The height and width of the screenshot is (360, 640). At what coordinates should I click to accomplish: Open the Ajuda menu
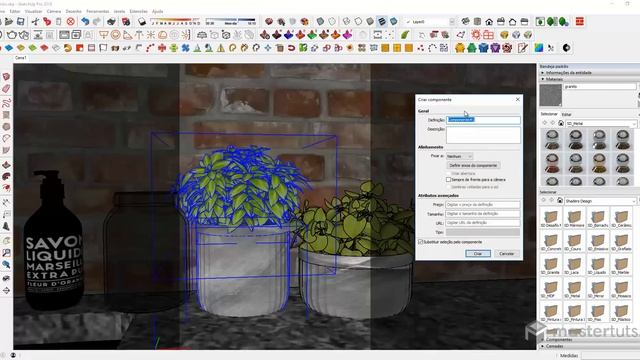(x=158, y=11)
